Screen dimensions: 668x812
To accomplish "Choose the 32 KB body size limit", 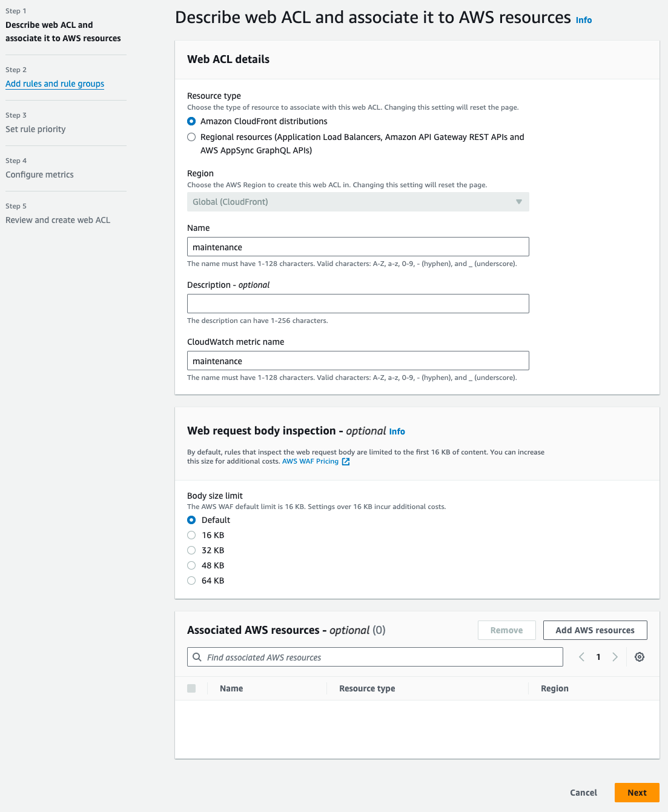I will 191,550.
